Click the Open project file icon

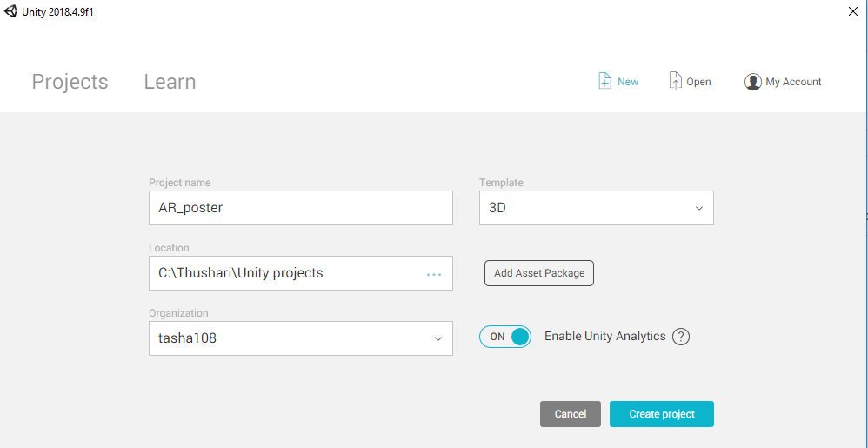click(x=676, y=82)
